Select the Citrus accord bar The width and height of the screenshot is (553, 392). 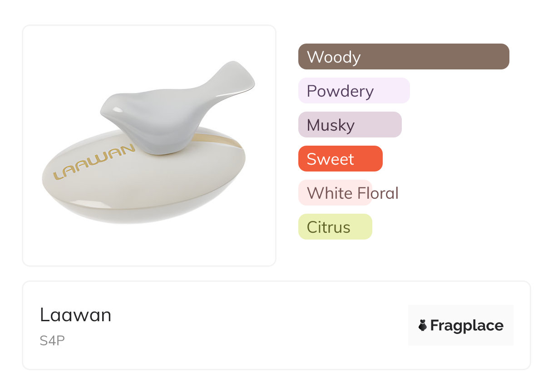coord(335,227)
